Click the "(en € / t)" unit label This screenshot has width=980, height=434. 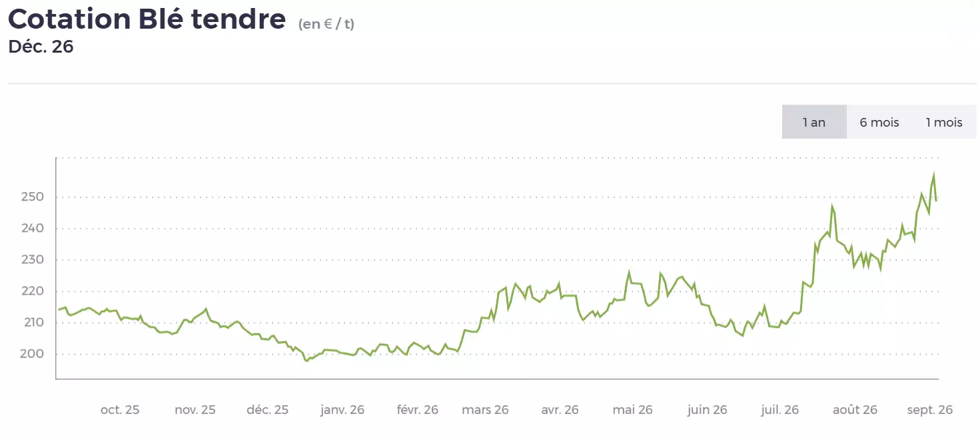(326, 25)
